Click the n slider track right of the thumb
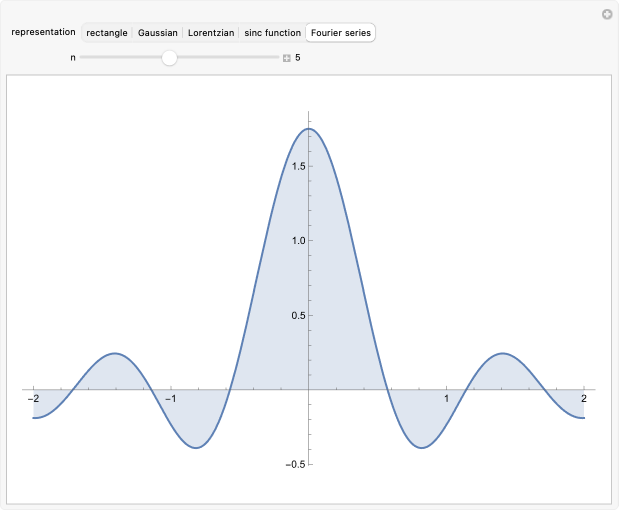The image size is (619, 511). [230, 58]
